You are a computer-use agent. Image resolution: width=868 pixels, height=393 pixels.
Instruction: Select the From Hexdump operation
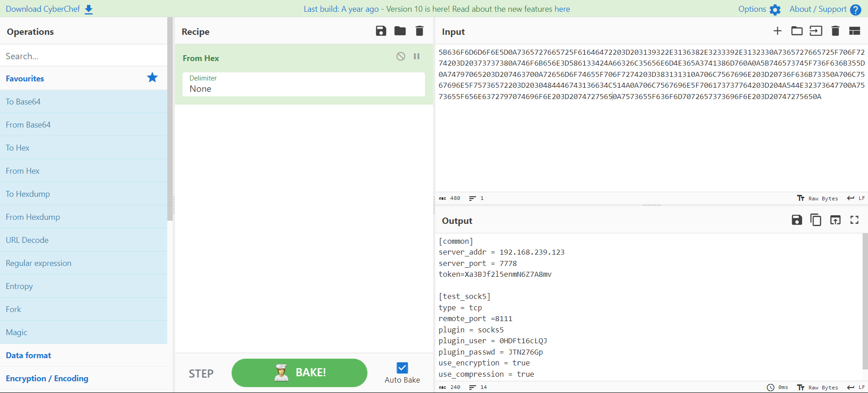[x=84, y=217]
